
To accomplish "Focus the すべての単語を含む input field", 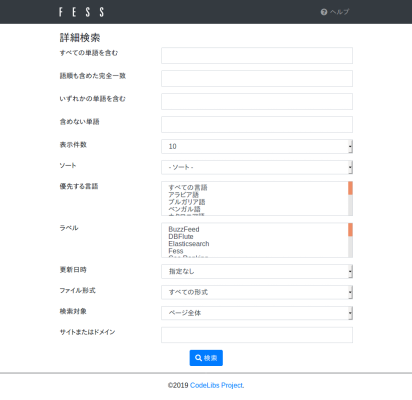I will pyautogui.click(x=257, y=55).
